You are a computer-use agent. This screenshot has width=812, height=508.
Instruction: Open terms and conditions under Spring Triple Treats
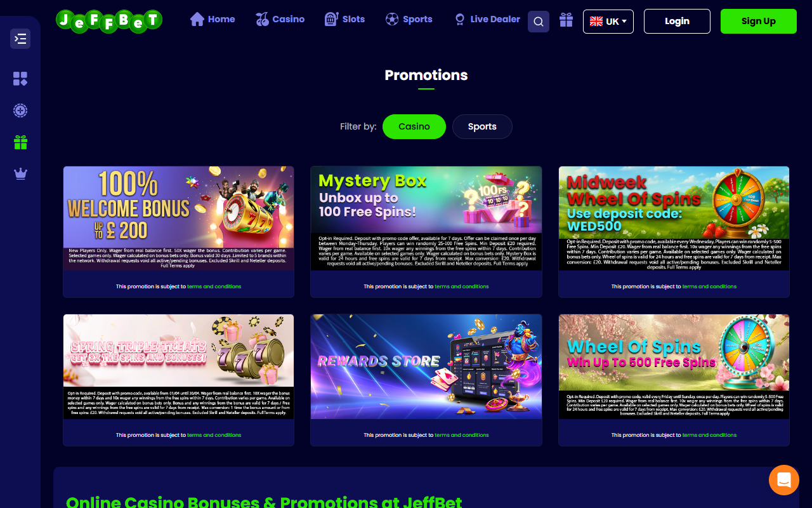click(214, 435)
